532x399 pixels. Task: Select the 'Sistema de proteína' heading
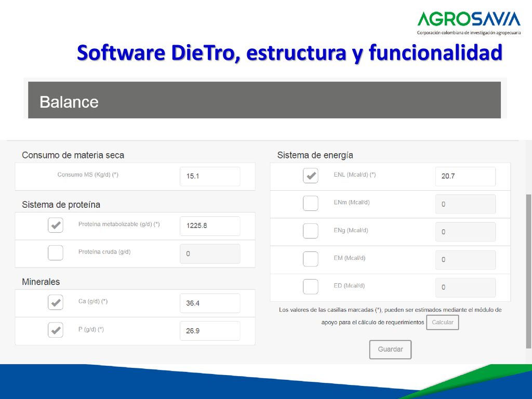pyautogui.click(x=61, y=205)
